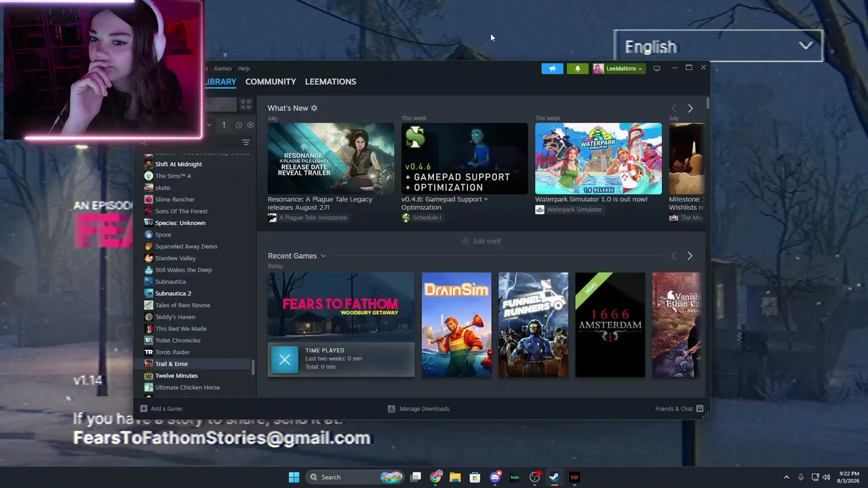Open File Explorer from the taskbar
This screenshot has width=868, height=488.
coord(455,477)
